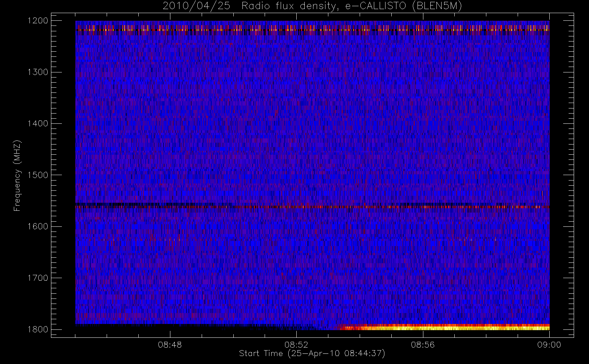Click the 08:52 time axis label
Image resolution: width=589 pixels, height=364 pixels.
click(296, 345)
